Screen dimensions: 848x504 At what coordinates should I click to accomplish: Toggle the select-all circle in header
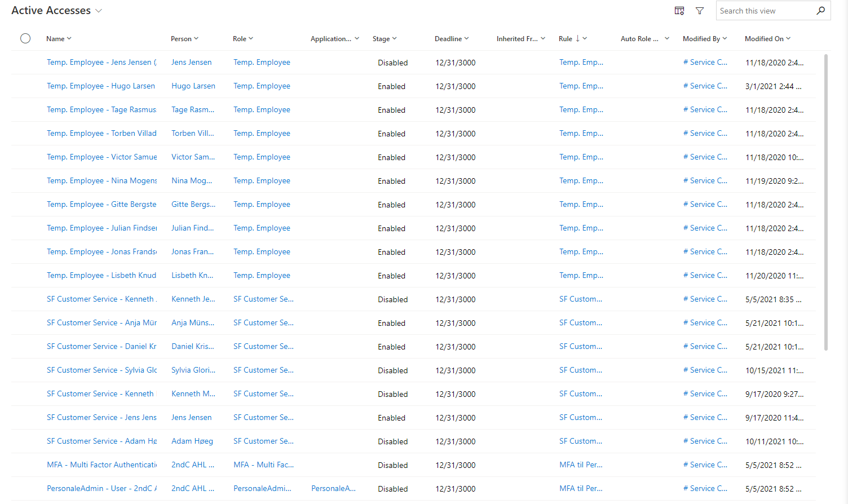25,38
